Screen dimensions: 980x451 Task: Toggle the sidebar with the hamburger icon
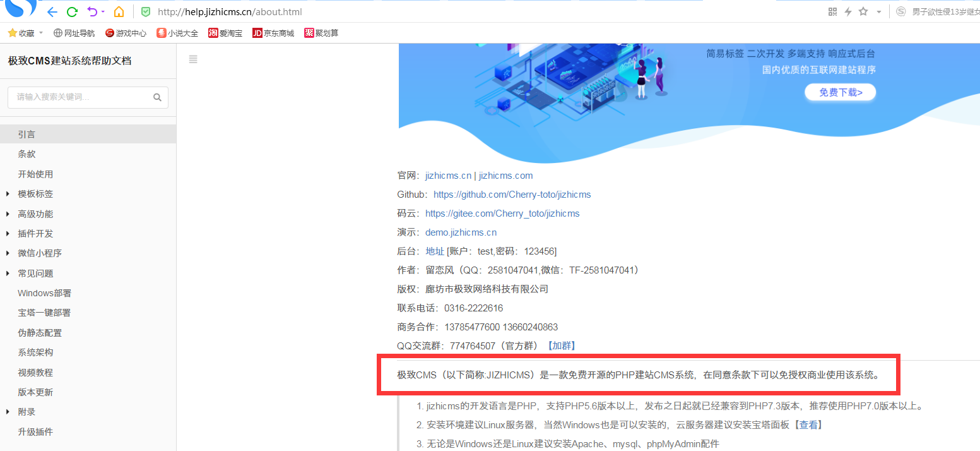pos(193,59)
